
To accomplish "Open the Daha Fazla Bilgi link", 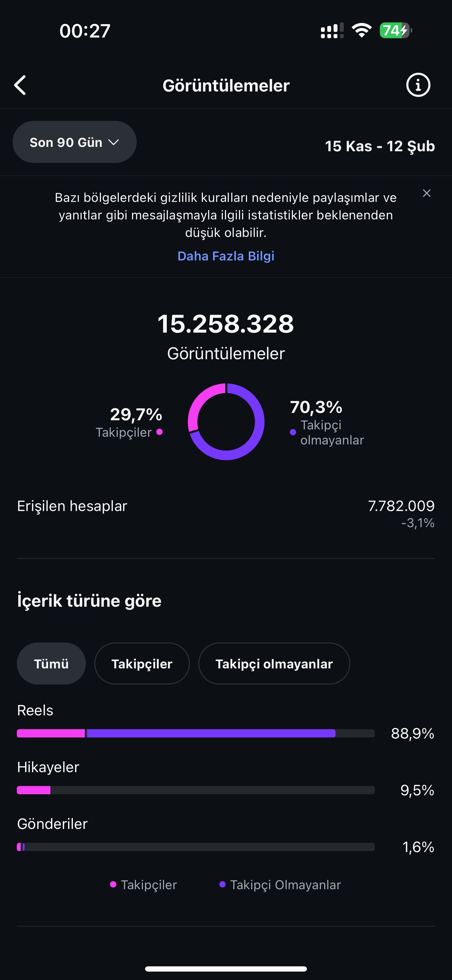I will (226, 256).
